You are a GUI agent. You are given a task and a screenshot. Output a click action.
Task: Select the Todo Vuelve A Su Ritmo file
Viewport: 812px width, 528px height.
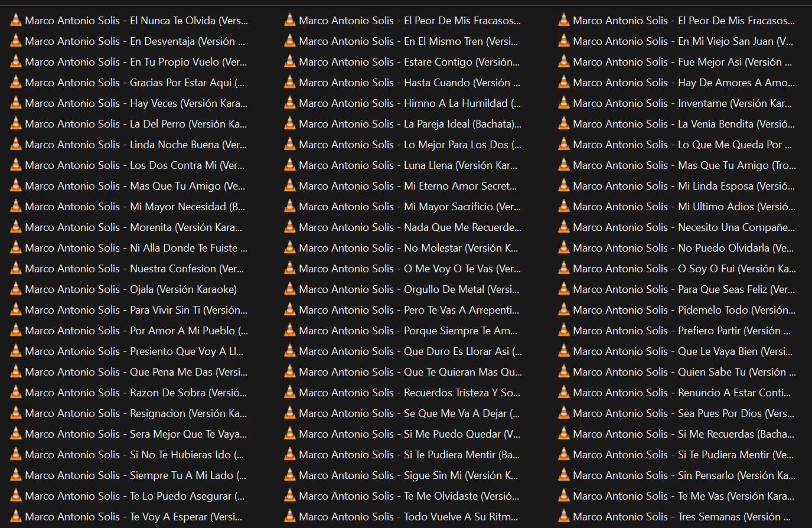pos(409,517)
